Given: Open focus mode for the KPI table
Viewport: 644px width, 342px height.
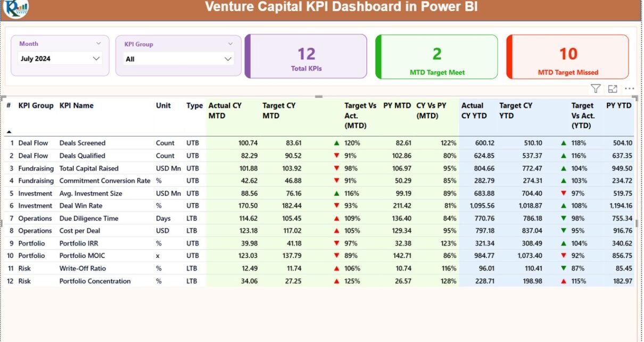Looking at the screenshot, I should 613,89.
